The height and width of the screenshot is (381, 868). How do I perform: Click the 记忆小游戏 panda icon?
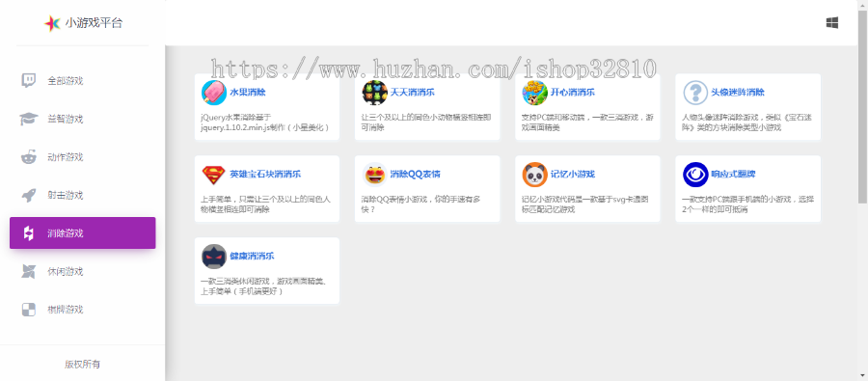pos(534,175)
